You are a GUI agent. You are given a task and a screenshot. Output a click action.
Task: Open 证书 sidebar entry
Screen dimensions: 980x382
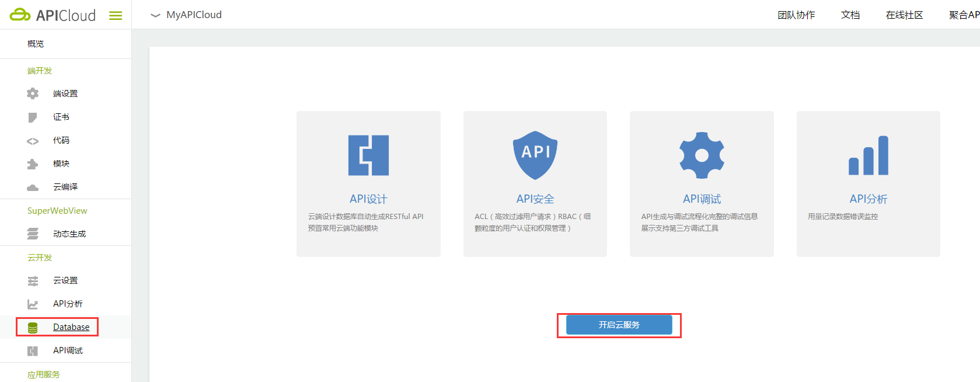point(61,117)
